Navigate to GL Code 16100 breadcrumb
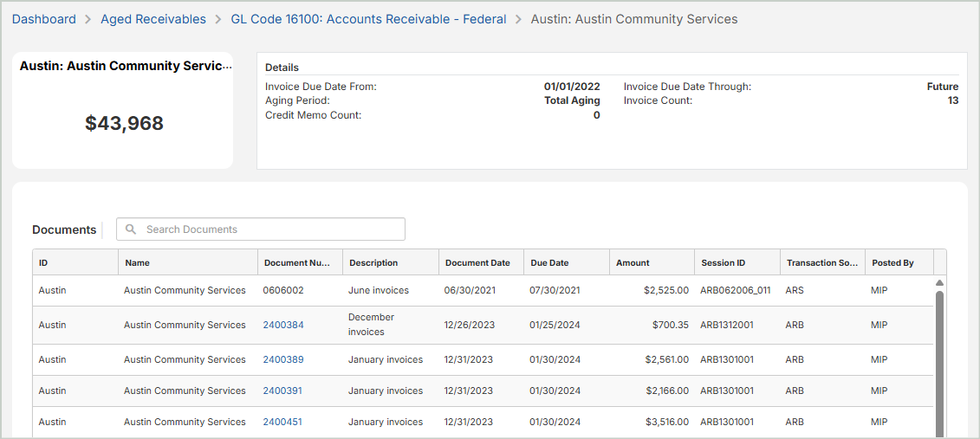This screenshot has height=439, width=980. 368,19
